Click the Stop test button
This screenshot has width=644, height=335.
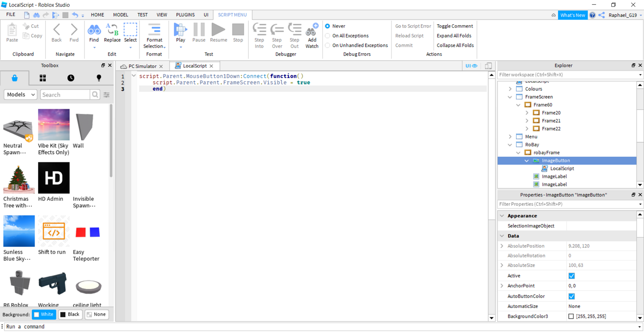(x=238, y=29)
